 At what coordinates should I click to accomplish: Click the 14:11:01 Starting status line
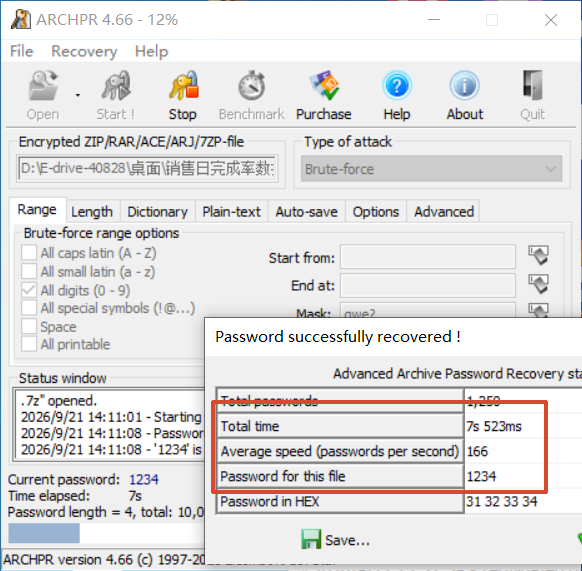111,417
